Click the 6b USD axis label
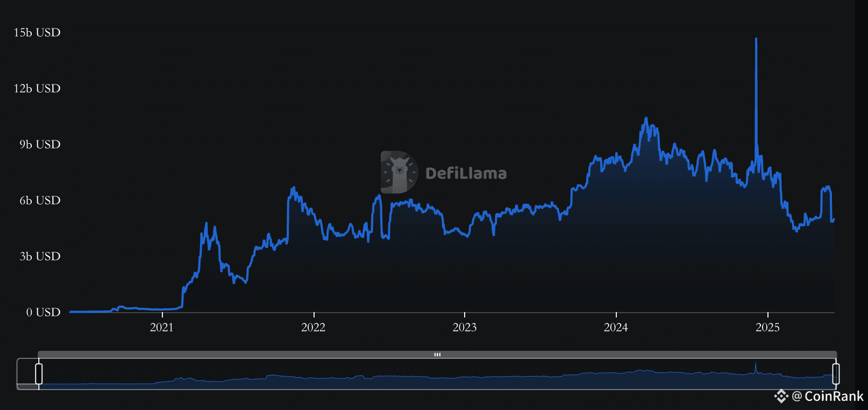 [x=40, y=200]
